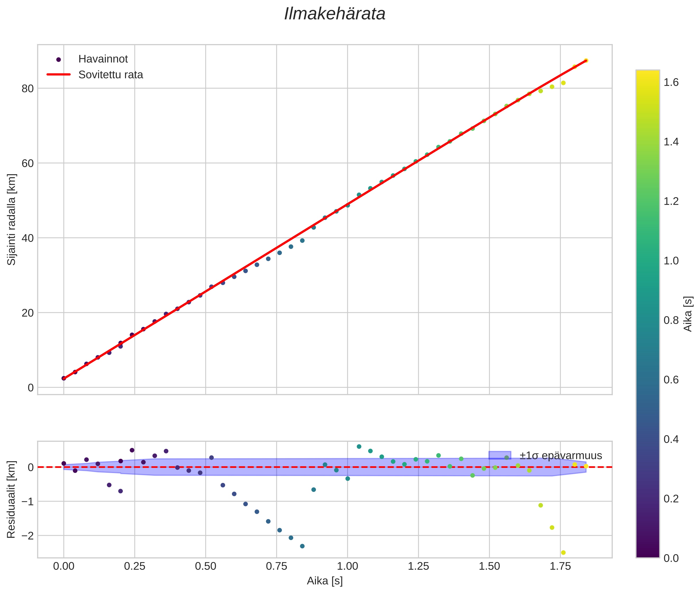Click the first observation point at time 0.00
The height and width of the screenshot is (593, 700).
pyautogui.click(x=64, y=378)
